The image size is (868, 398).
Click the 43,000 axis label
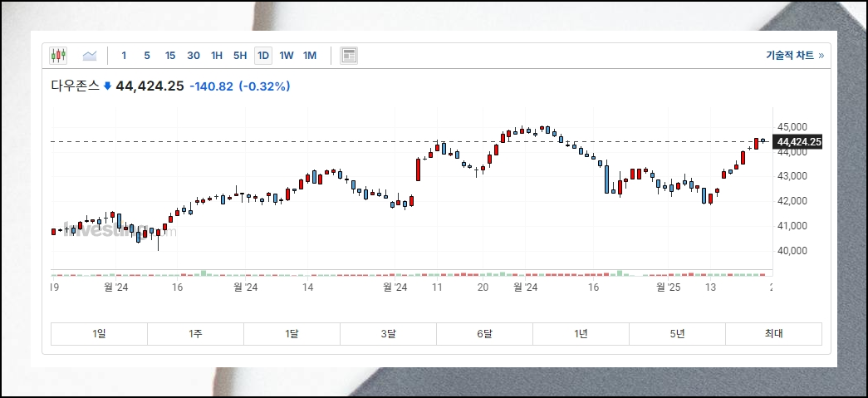click(x=792, y=176)
